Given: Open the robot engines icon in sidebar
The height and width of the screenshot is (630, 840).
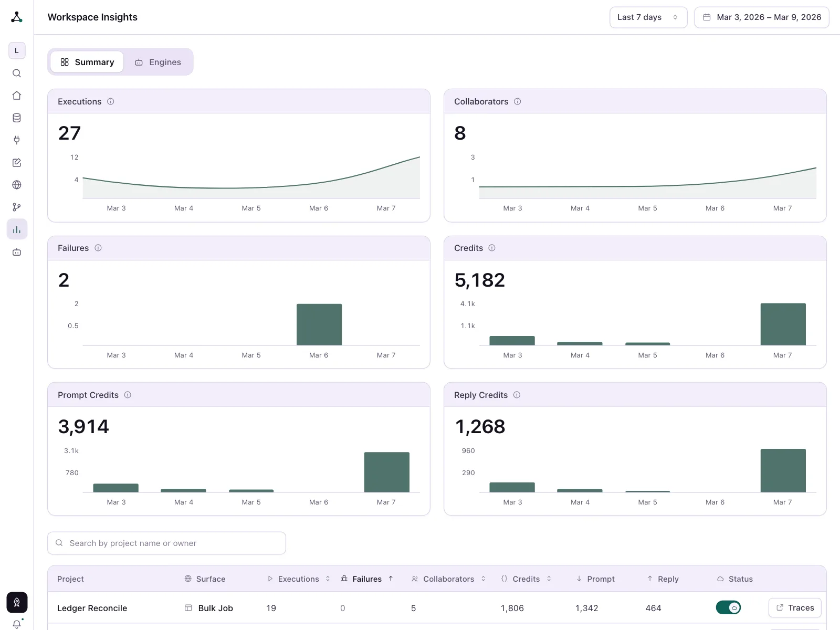Looking at the screenshot, I should pyautogui.click(x=17, y=252).
